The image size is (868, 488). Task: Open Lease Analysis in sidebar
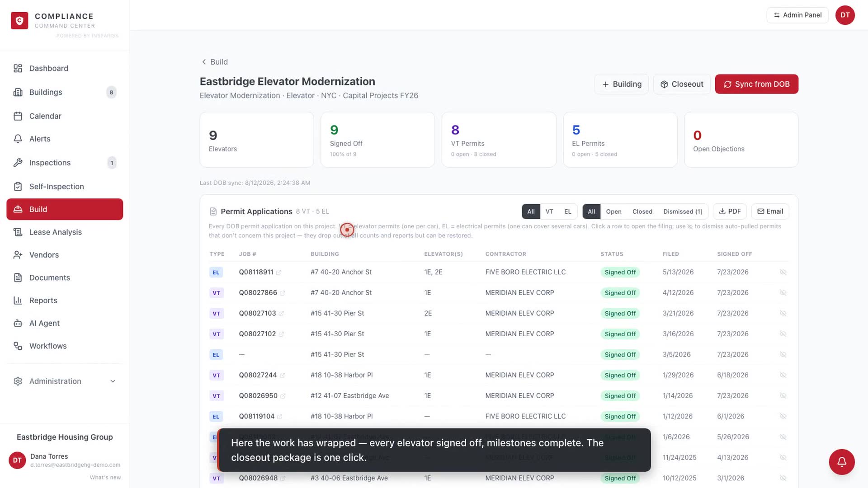click(x=65, y=232)
